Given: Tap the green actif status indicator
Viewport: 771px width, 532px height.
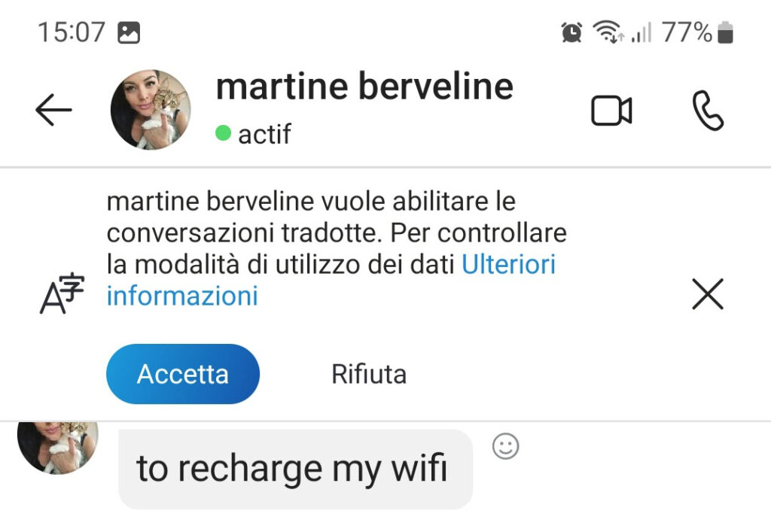Looking at the screenshot, I should click(x=223, y=132).
